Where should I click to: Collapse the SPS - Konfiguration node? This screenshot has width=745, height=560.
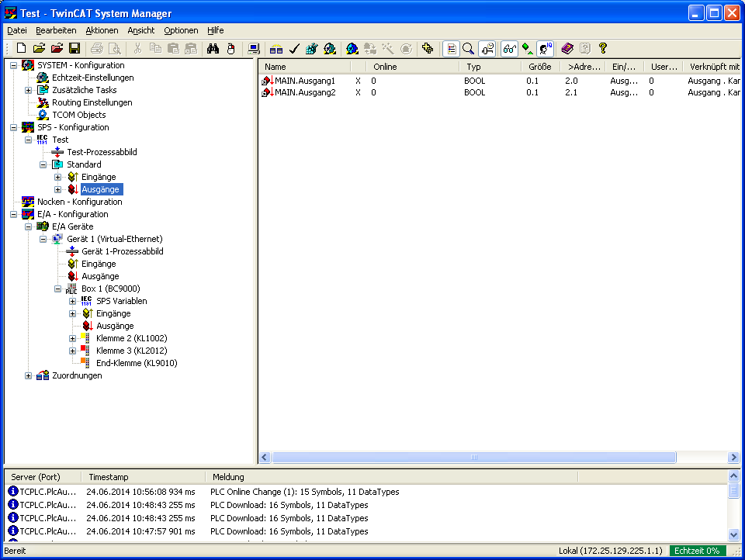pos(14,127)
